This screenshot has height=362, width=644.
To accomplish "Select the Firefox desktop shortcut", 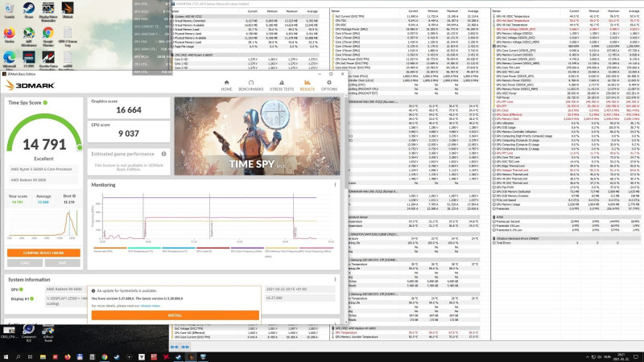I will [9, 35].
